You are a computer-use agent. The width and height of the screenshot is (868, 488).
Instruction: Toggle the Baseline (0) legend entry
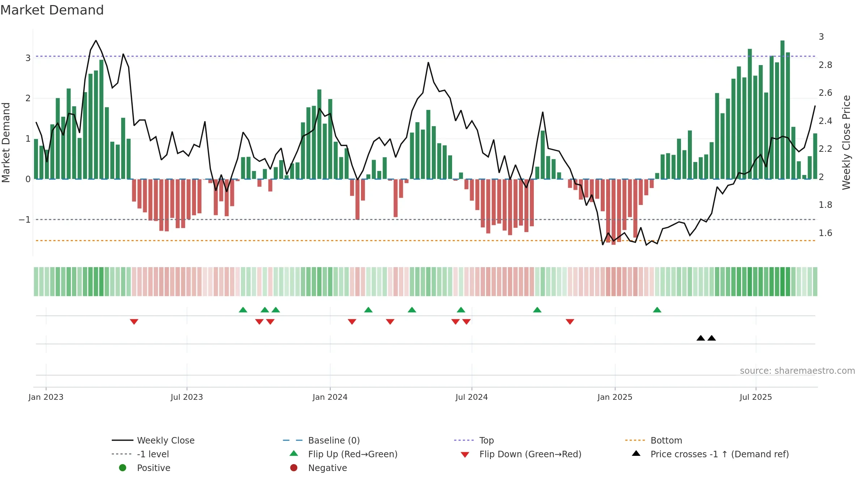pos(321,440)
